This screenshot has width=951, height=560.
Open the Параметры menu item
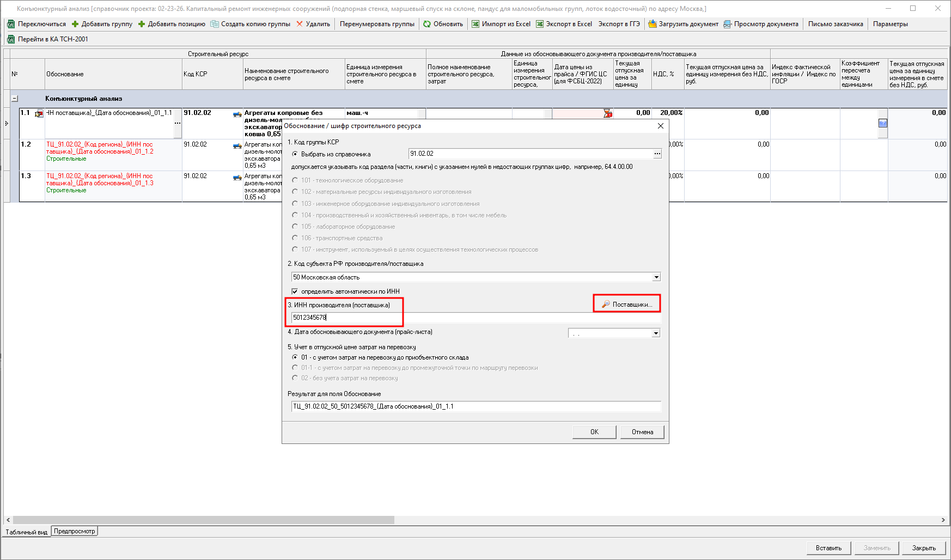point(890,24)
